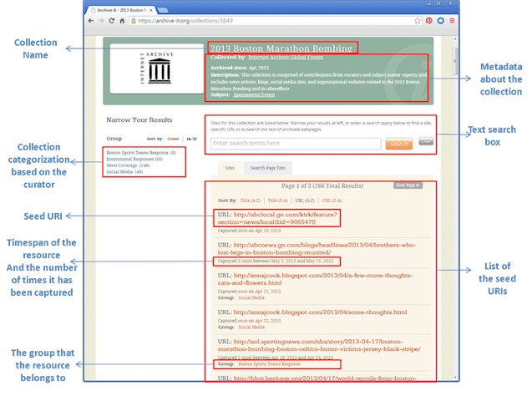Sort groups alphabetically (A-Z)
This screenshot has height=401, width=532.
192,139
